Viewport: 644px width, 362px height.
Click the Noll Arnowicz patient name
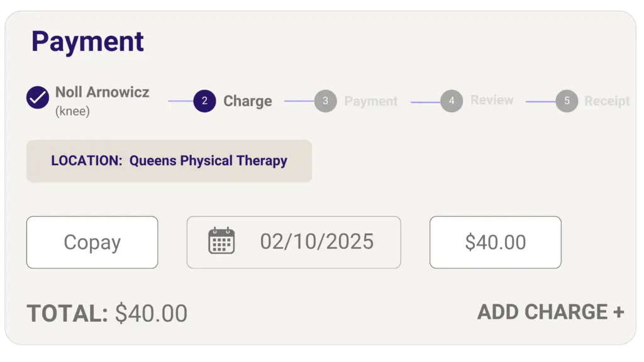(x=103, y=92)
